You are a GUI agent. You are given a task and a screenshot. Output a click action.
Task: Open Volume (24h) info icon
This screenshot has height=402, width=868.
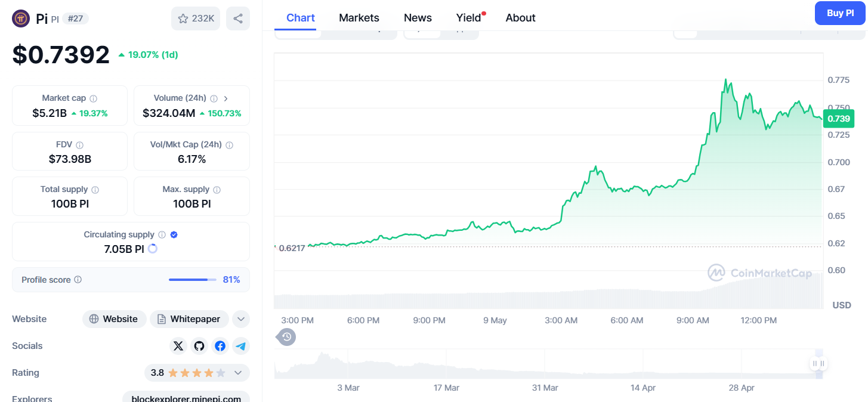tap(214, 98)
